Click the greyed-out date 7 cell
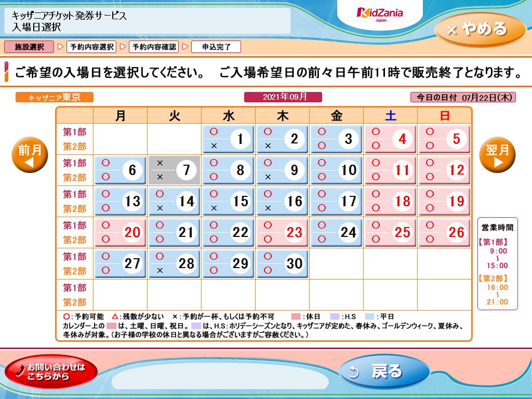 point(175,170)
